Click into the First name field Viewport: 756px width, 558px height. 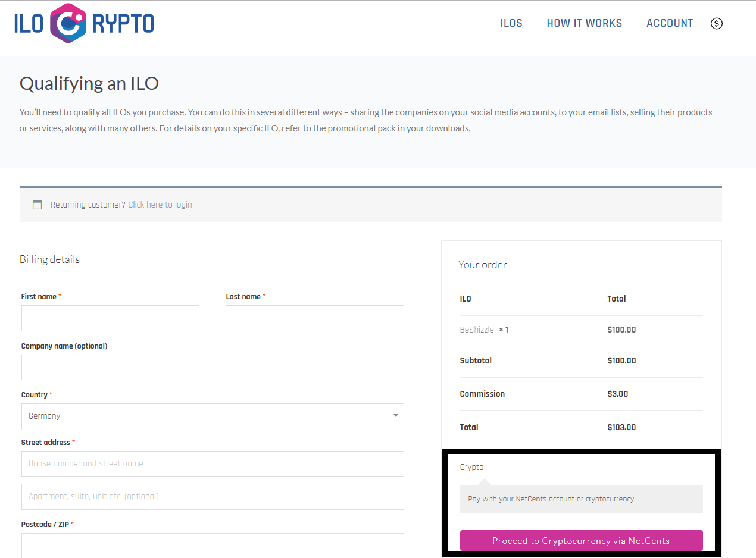110,318
